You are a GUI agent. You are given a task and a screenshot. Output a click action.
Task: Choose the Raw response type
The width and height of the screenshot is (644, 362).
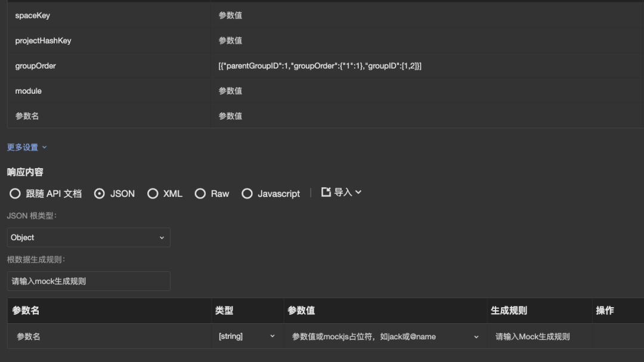(200, 194)
